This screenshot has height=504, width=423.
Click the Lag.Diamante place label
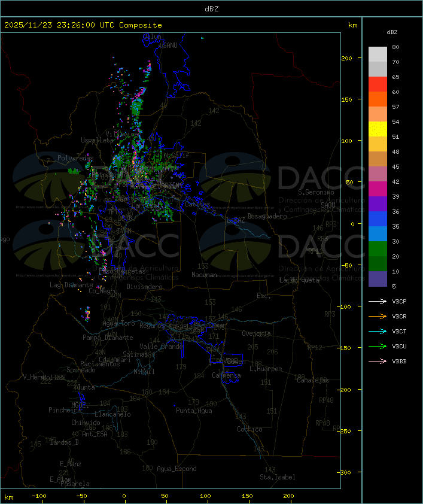71,285
